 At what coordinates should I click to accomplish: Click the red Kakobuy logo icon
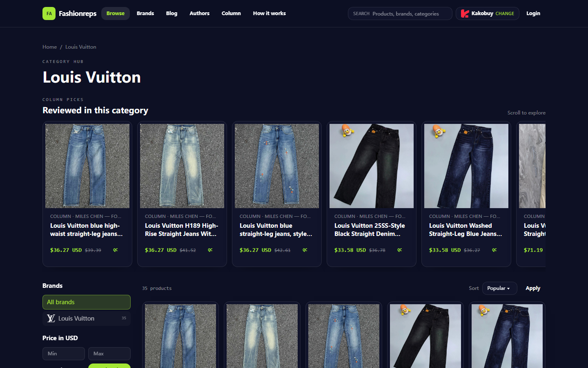tap(465, 13)
